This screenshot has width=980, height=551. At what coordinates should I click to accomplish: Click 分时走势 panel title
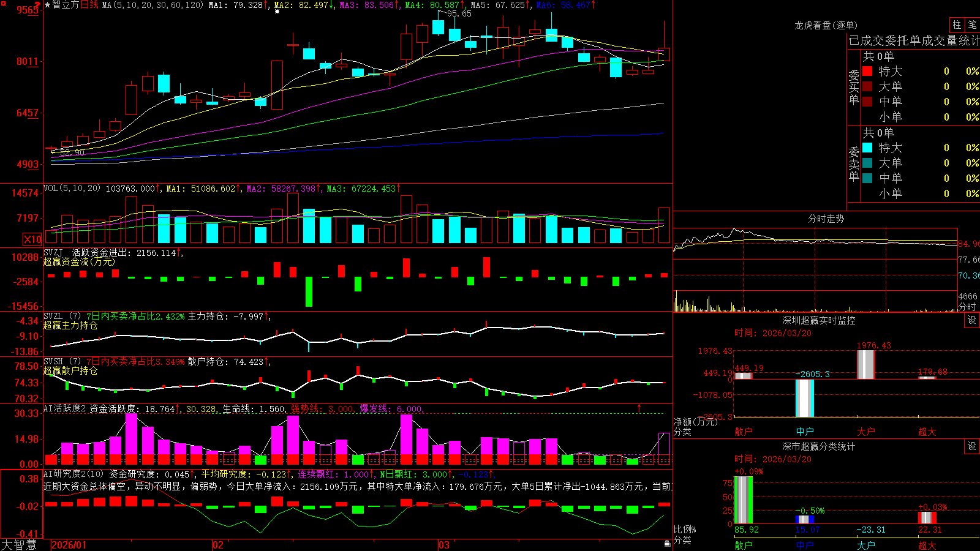(826, 219)
